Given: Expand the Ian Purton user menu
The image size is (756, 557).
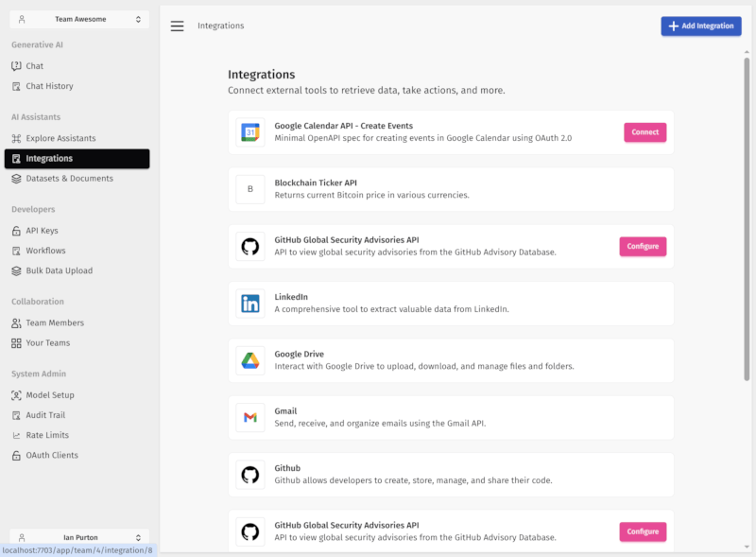Looking at the screenshot, I should coord(79,537).
